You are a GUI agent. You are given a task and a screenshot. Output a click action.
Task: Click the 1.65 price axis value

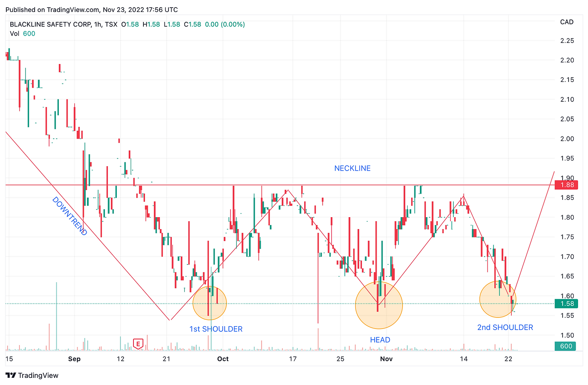tap(567, 276)
